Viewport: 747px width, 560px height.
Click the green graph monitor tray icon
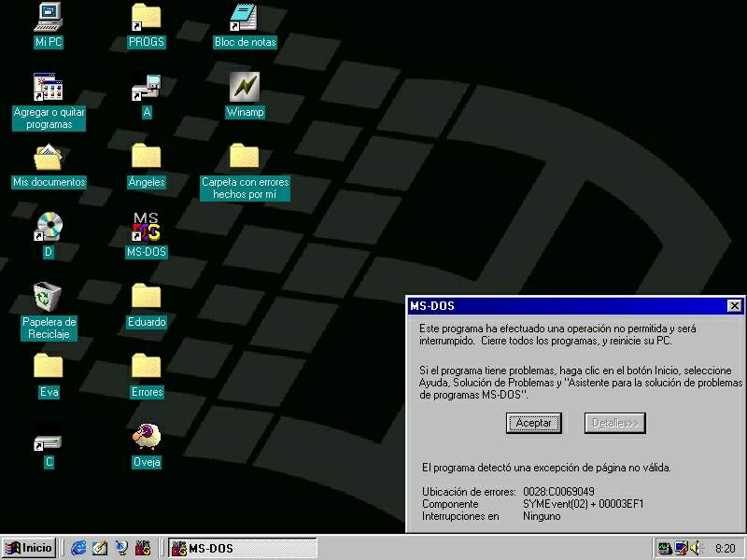tap(665, 548)
